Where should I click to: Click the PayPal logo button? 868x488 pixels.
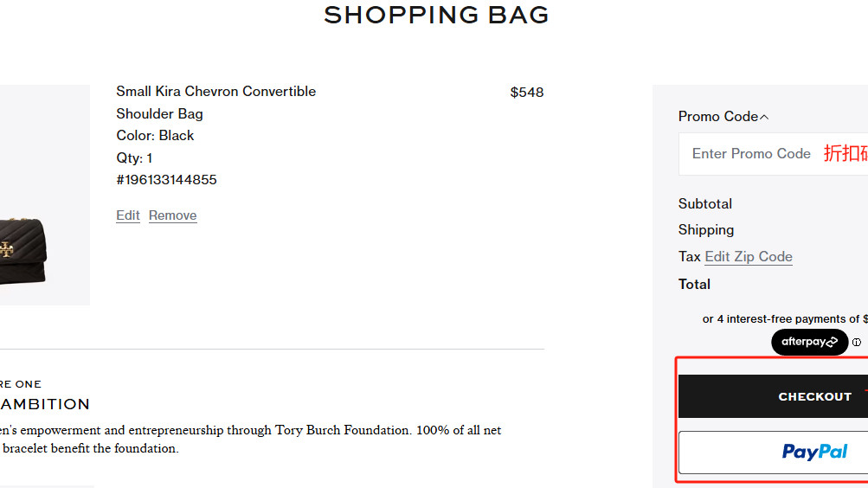click(814, 452)
